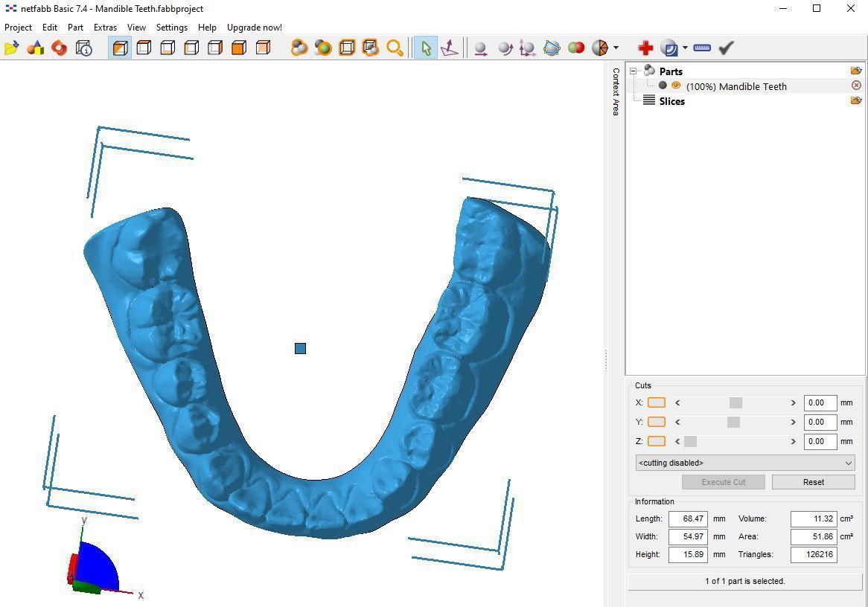The image size is (868, 607).
Task: Add a primitive part via shapes icon
Action: click(x=36, y=48)
